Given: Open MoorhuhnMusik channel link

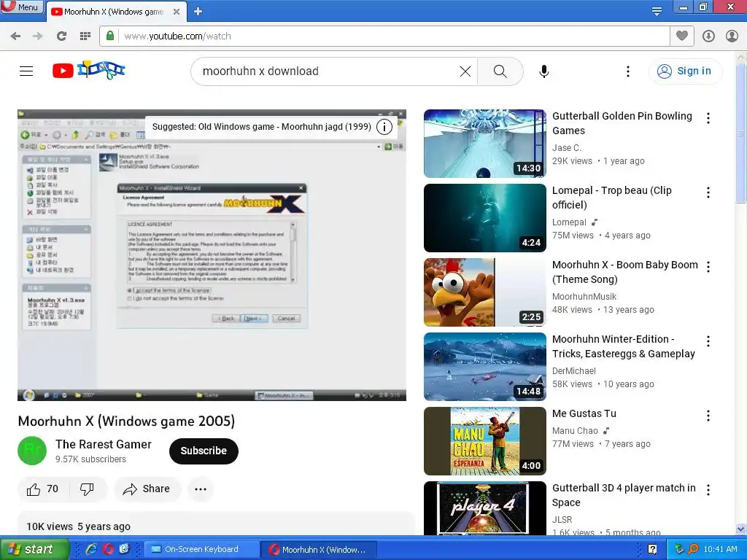Looking at the screenshot, I should [584, 296].
